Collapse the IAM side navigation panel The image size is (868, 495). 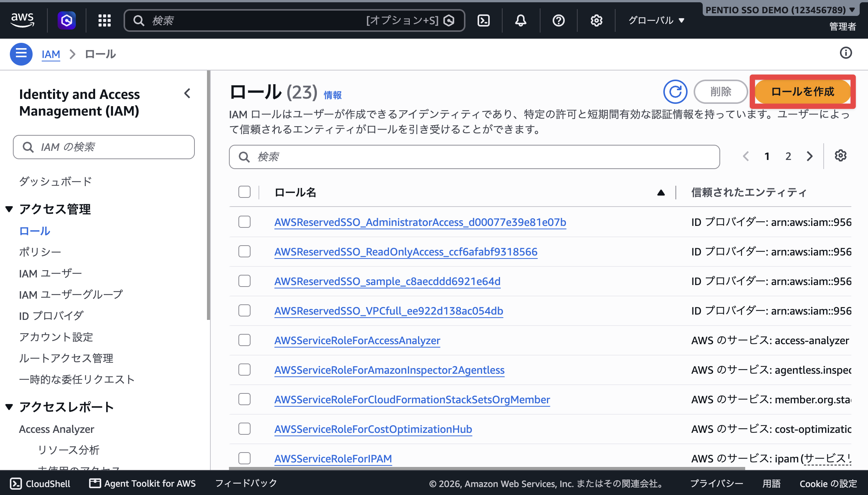(x=187, y=94)
